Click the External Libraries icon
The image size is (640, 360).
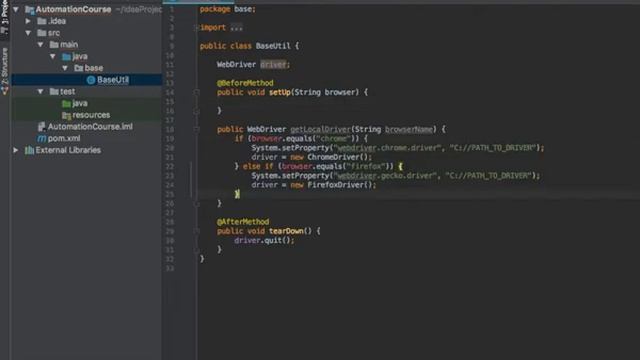pyautogui.click(x=29, y=150)
